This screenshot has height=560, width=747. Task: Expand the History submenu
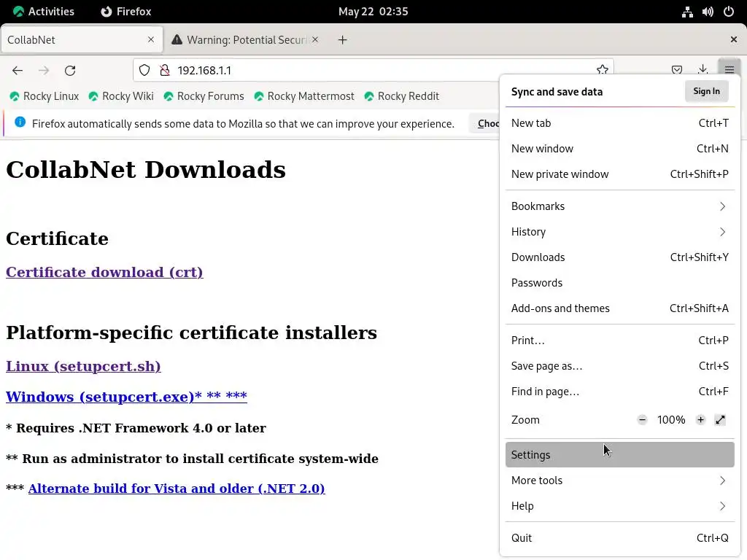click(x=620, y=232)
